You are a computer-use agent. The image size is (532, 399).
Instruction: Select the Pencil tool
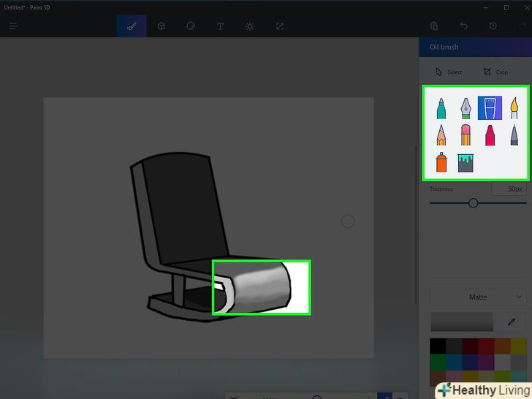point(441,134)
